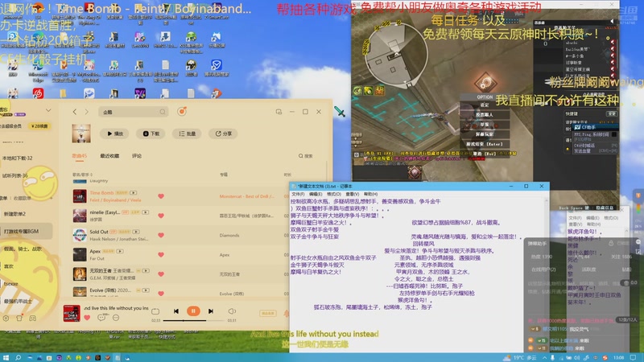Open the 格式(O) menu in front Notepad
Image resolution: width=644 pixels, height=362 pixels.
click(334, 194)
